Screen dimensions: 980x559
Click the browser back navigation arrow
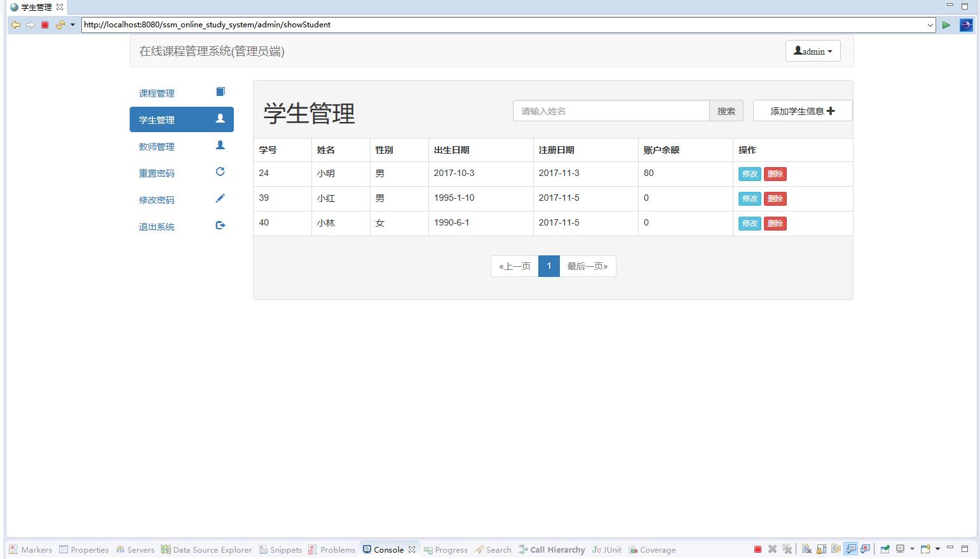[x=16, y=25]
